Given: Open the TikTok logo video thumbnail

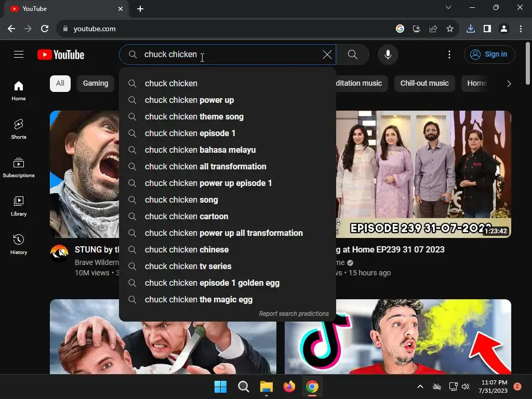Looking at the screenshot, I should pos(397,337).
